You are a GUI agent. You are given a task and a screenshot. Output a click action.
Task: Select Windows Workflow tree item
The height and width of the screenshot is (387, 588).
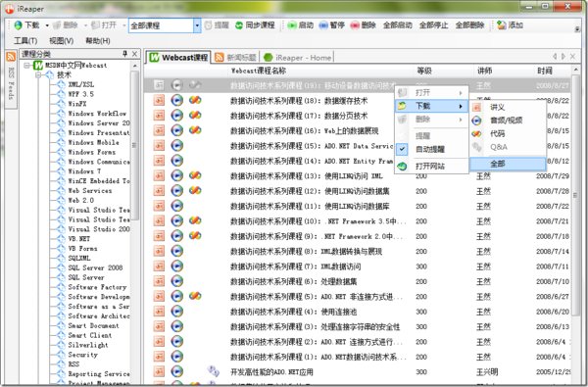pos(97,114)
